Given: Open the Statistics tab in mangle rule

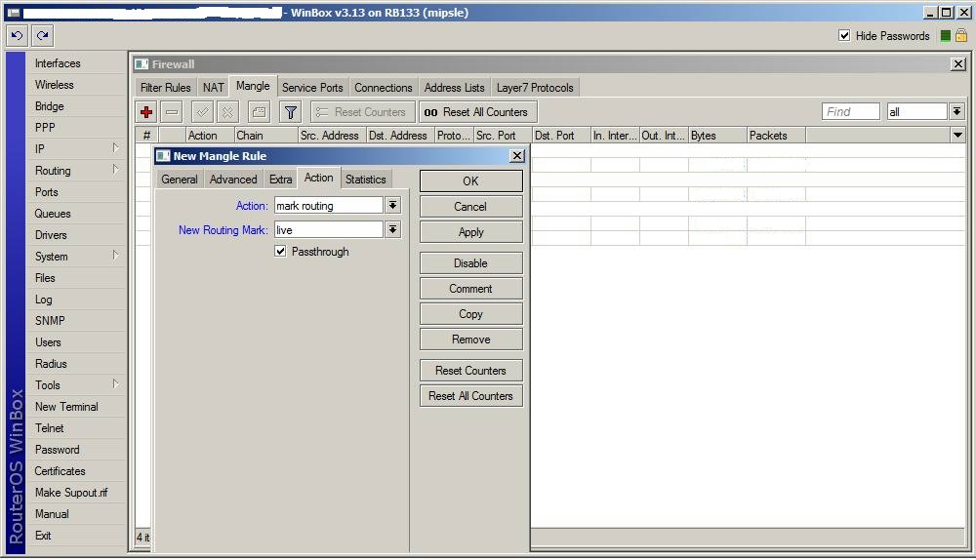Looking at the screenshot, I should pyautogui.click(x=366, y=180).
